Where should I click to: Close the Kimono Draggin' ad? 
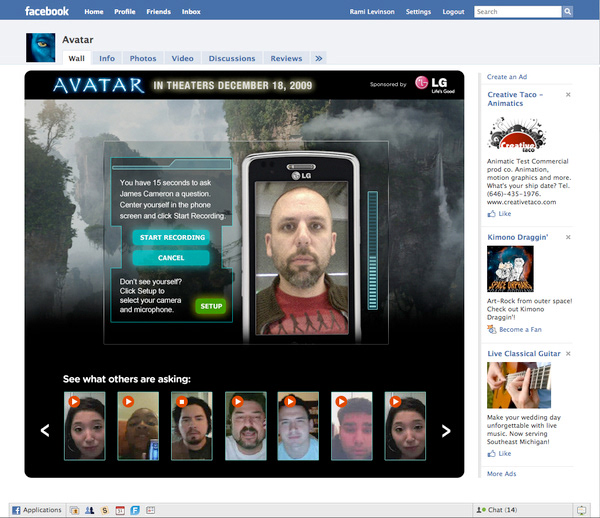pyautogui.click(x=568, y=237)
